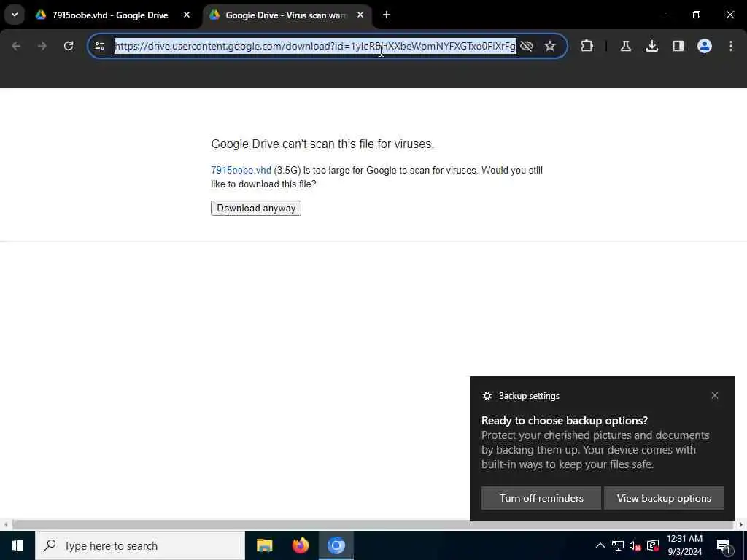747x560 pixels.
Task: Open the Chrome profile avatar
Action: (x=705, y=46)
